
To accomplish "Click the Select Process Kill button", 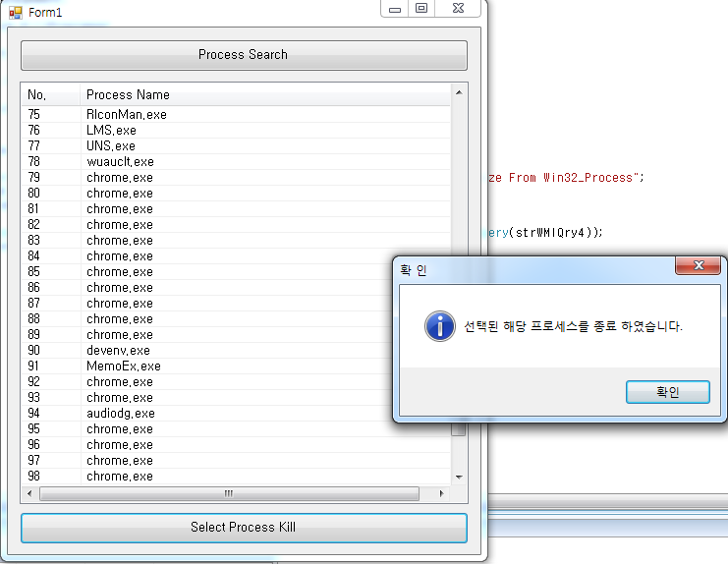I will click(x=244, y=528).
